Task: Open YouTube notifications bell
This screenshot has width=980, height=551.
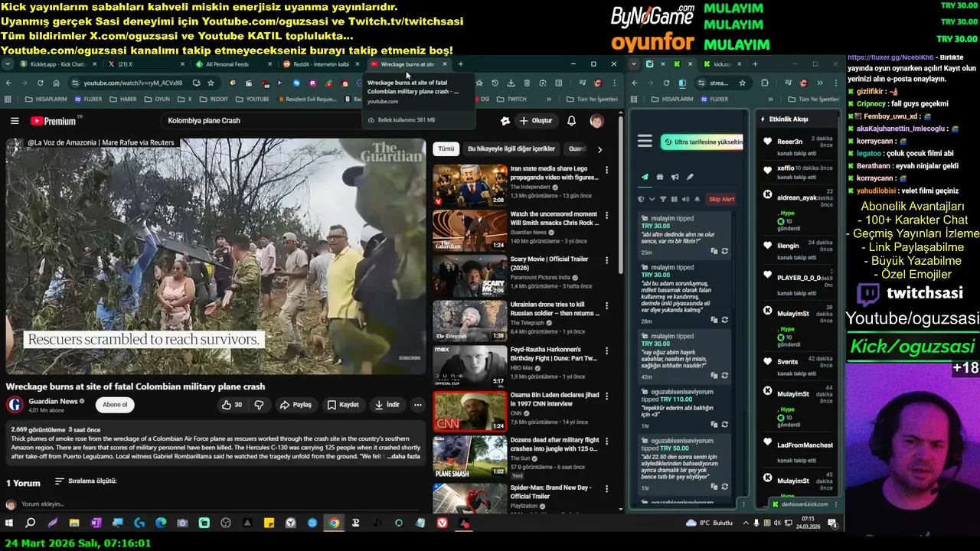Action: [x=571, y=121]
